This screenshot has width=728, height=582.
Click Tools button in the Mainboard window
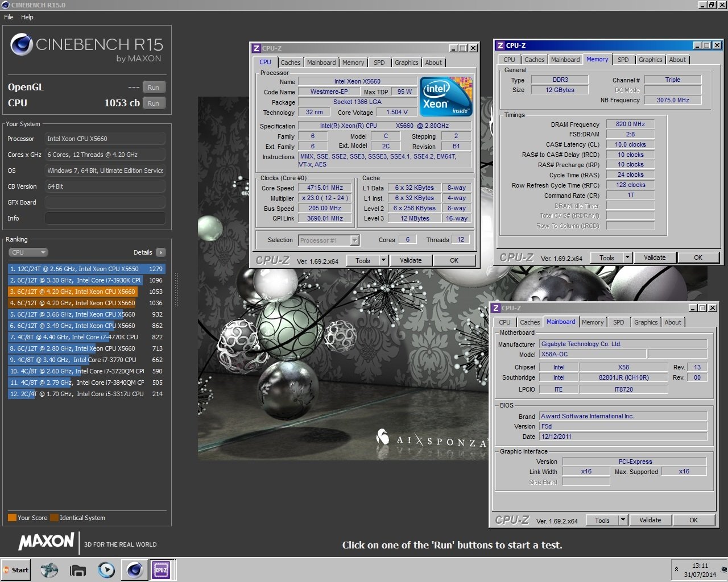[602, 520]
